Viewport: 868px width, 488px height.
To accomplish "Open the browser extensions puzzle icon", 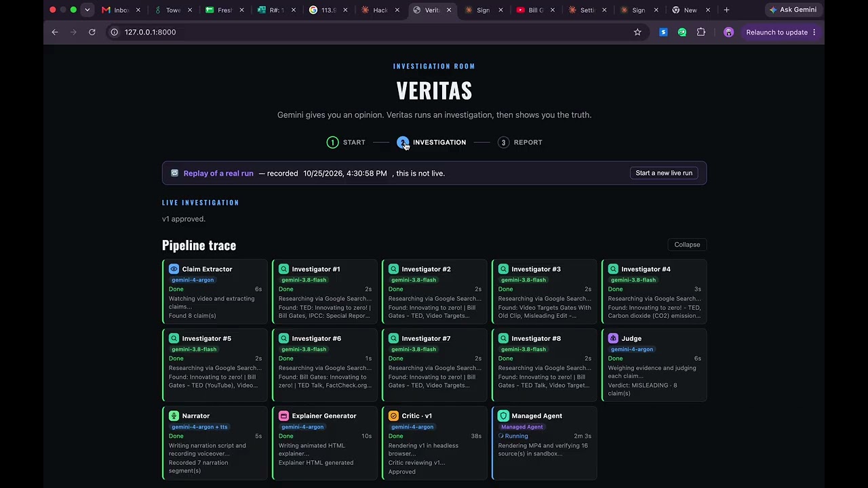I will tap(701, 32).
